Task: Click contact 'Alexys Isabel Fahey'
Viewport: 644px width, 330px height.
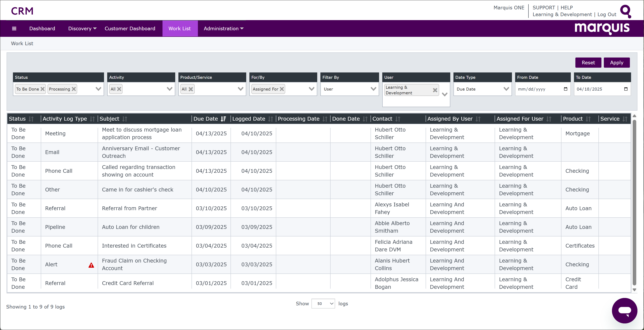Action: [x=392, y=208]
